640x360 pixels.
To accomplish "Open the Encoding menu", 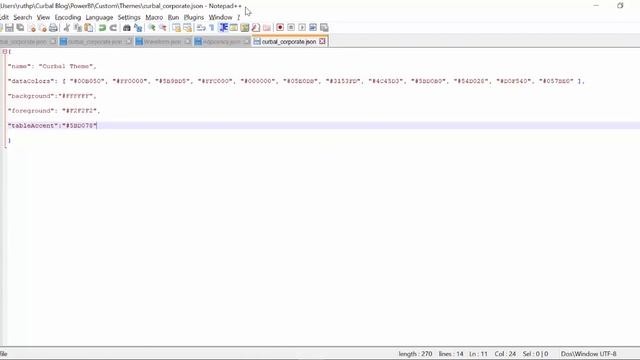I will (x=68, y=17).
